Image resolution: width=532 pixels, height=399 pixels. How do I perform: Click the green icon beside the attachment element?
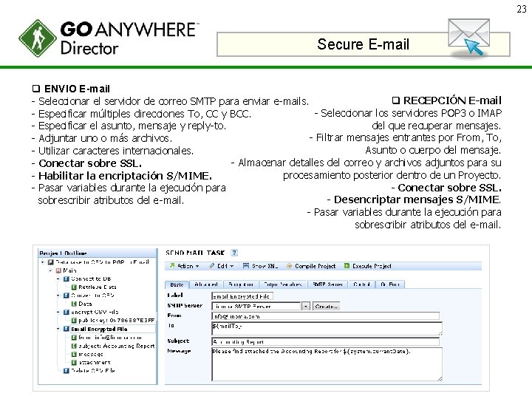pyautogui.click(x=74, y=362)
